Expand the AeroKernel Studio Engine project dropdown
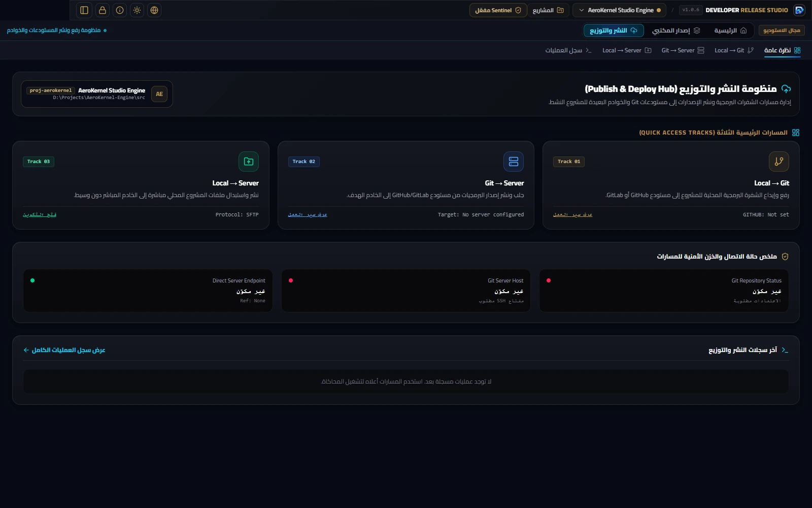This screenshot has width=812, height=508. (x=620, y=10)
